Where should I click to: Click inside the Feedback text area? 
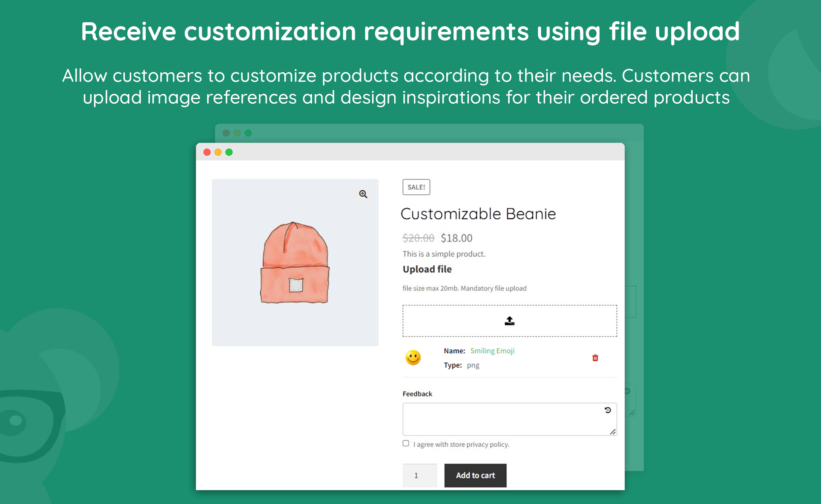click(509, 419)
